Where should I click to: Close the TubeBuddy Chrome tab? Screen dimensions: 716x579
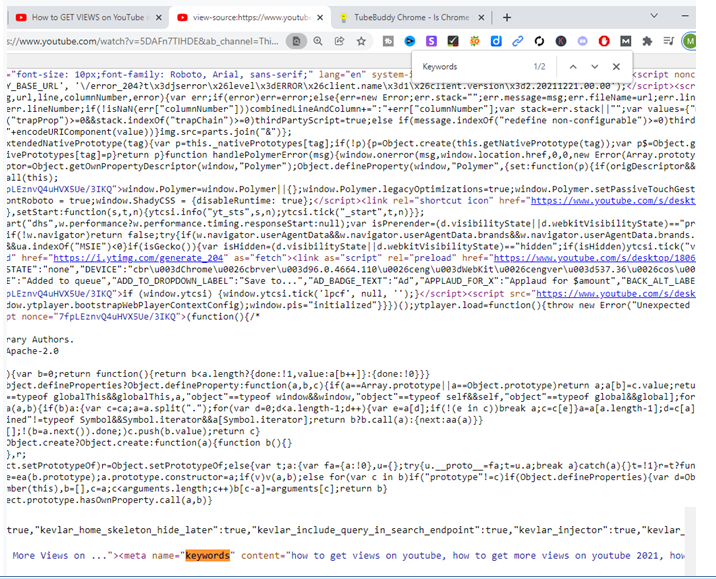coord(481,17)
